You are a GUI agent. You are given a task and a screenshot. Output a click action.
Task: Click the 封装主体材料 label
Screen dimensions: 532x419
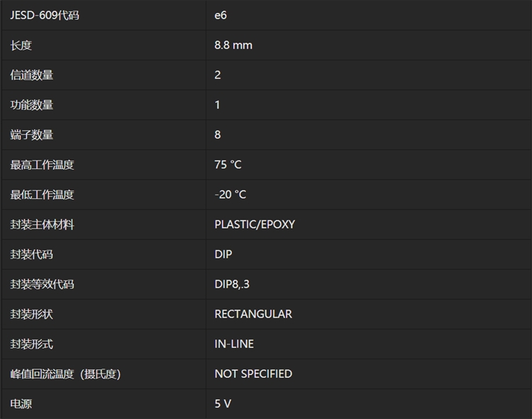43,224
